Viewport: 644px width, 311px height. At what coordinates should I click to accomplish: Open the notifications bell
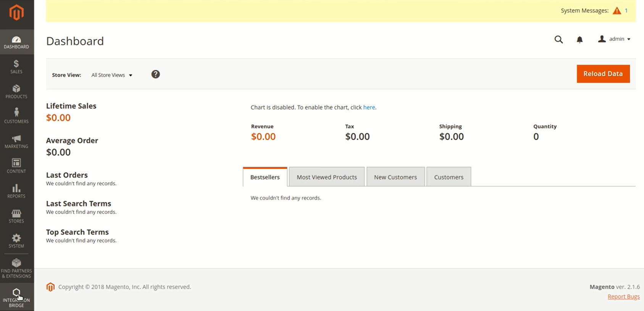tap(579, 39)
